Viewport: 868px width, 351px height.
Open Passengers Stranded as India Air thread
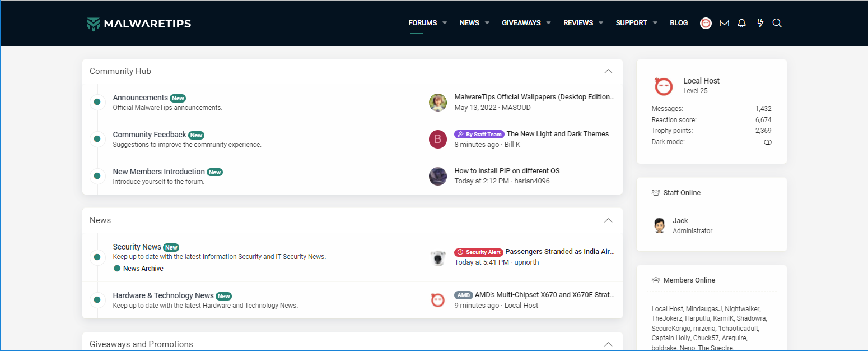pyautogui.click(x=560, y=252)
